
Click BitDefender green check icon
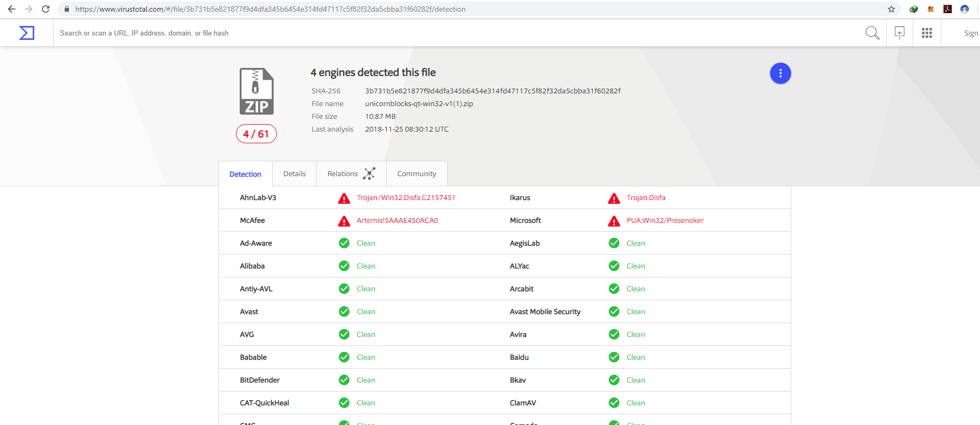pos(344,380)
